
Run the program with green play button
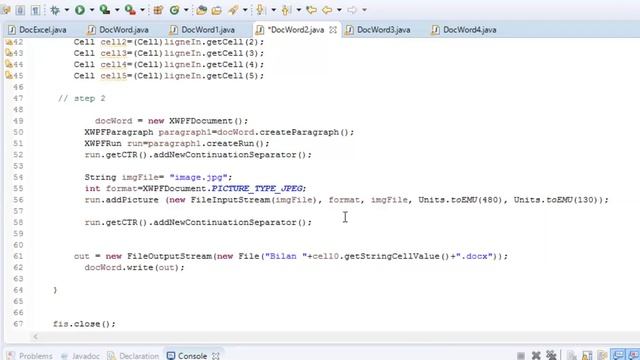(80, 10)
